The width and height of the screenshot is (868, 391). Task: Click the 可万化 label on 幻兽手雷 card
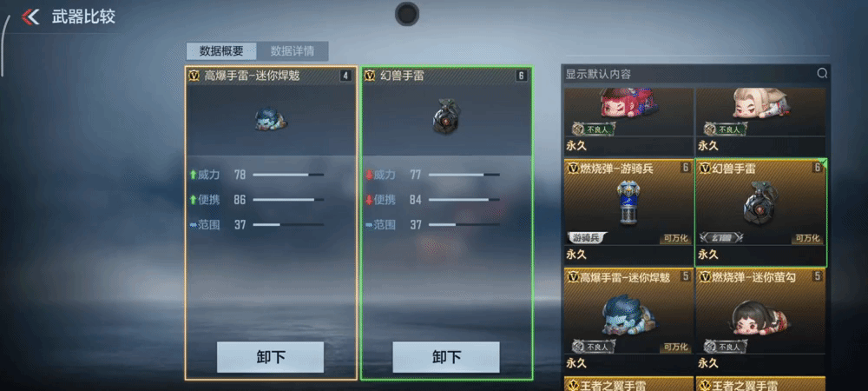pos(808,238)
